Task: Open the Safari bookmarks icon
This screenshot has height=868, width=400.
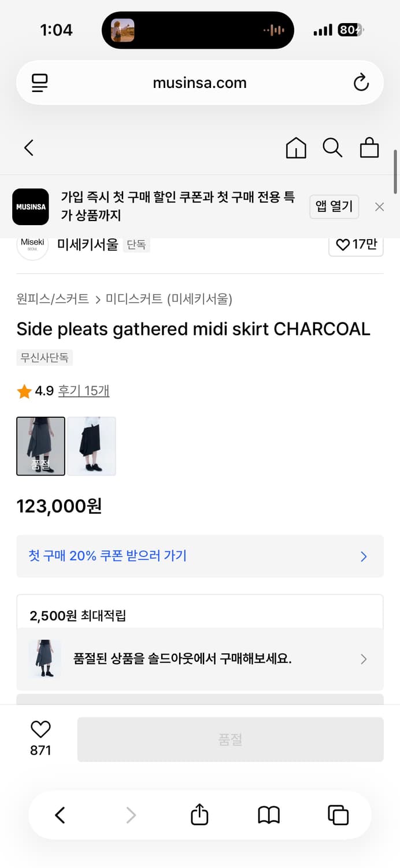Action: (x=268, y=815)
